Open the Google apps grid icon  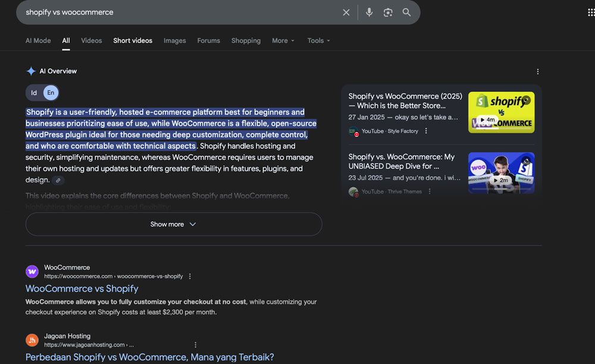(590, 12)
